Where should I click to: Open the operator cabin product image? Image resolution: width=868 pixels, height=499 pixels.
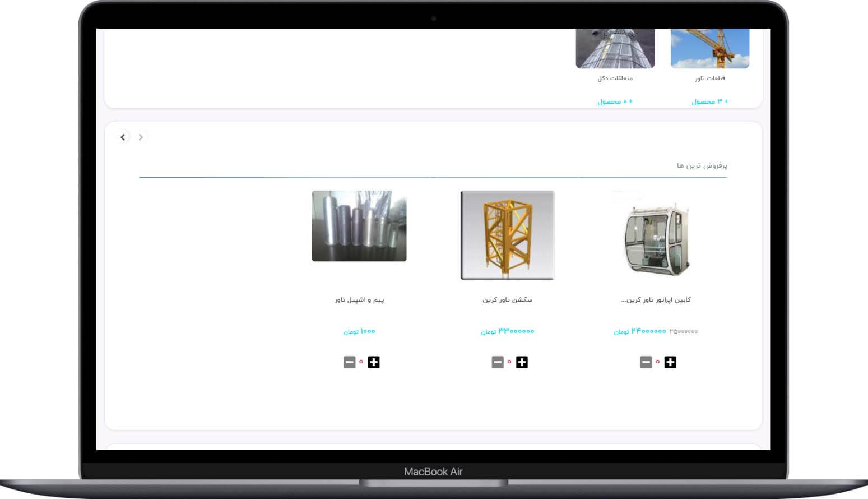pyautogui.click(x=656, y=235)
